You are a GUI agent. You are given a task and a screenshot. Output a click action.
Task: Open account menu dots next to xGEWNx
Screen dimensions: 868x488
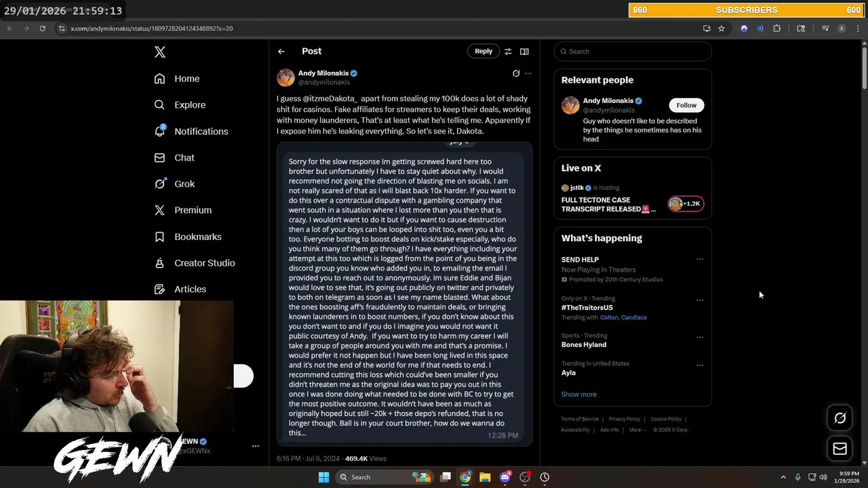[x=256, y=446]
